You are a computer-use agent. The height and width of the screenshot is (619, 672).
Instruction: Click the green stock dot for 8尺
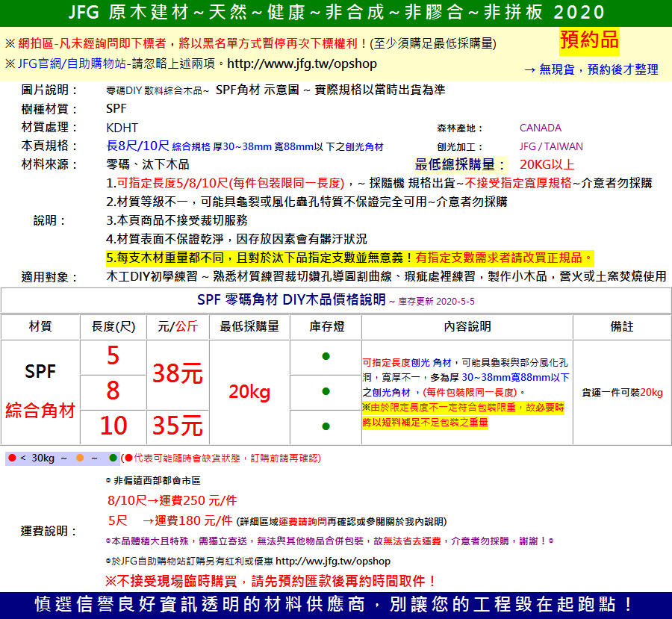(326, 391)
